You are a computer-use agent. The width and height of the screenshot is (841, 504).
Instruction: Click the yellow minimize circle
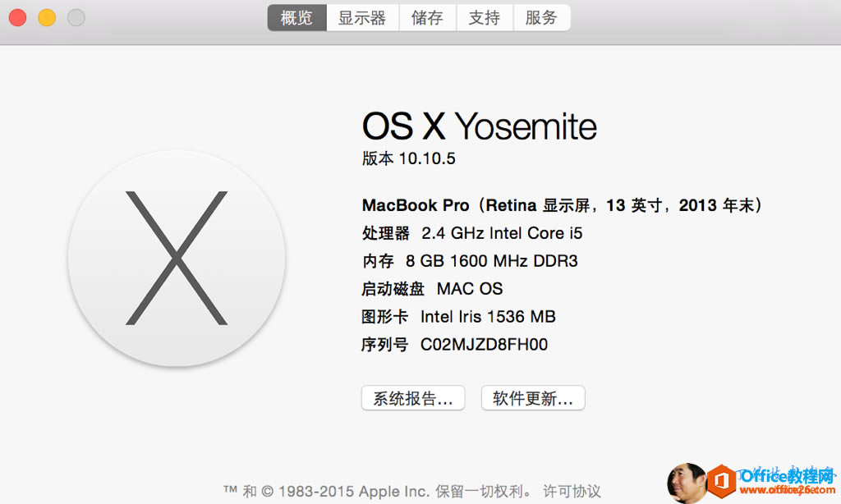pos(47,16)
